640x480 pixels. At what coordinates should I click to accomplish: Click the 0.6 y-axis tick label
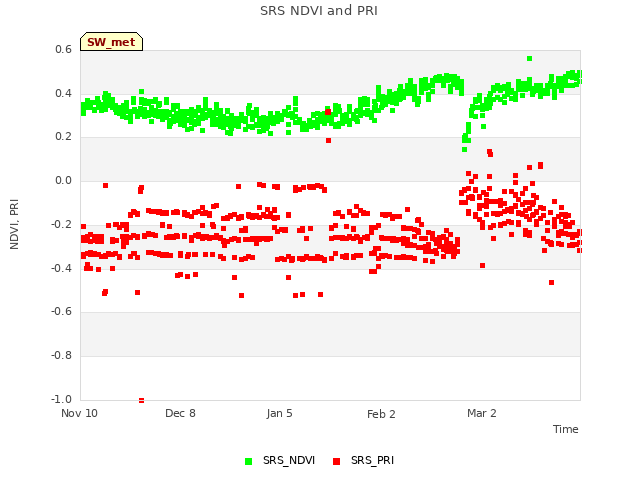[x=63, y=49]
